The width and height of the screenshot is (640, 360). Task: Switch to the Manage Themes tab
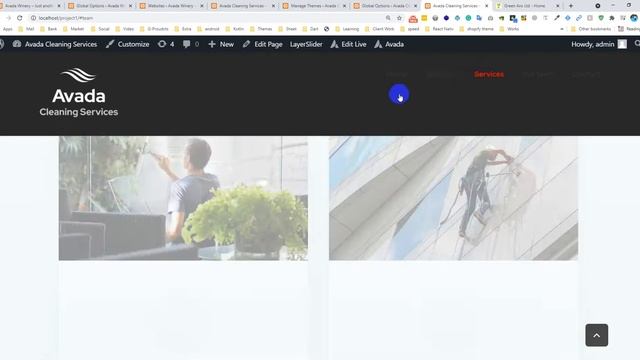[314, 6]
